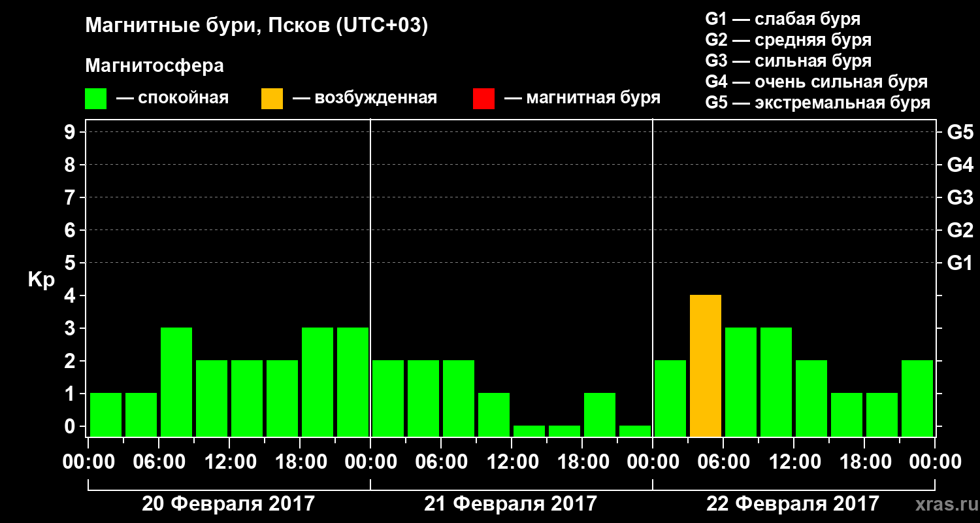The image size is (980, 523).
Task: Click the 06:00 time label for 21 February
Action: tap(441, 462)
